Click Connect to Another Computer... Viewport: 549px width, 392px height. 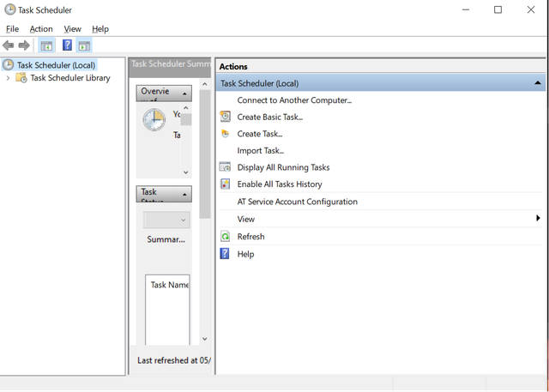click(x=294, y=100)
